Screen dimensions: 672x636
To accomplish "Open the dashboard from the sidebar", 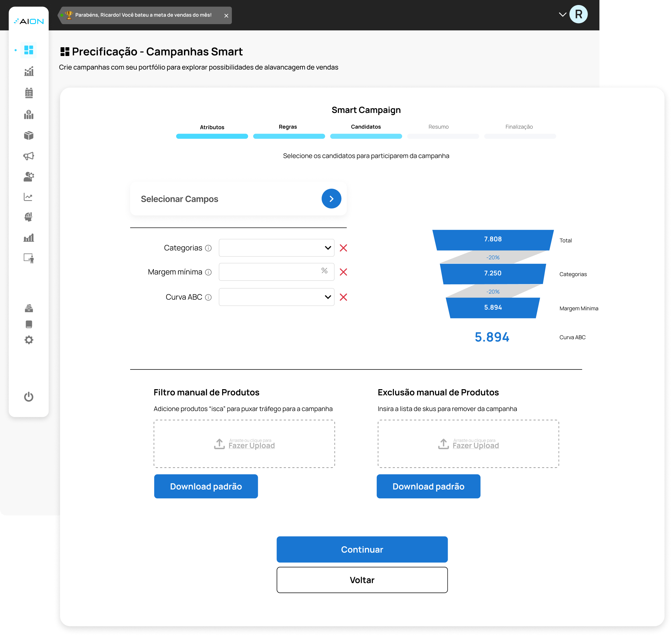I will pyautogui.click(x=29, y=50).
